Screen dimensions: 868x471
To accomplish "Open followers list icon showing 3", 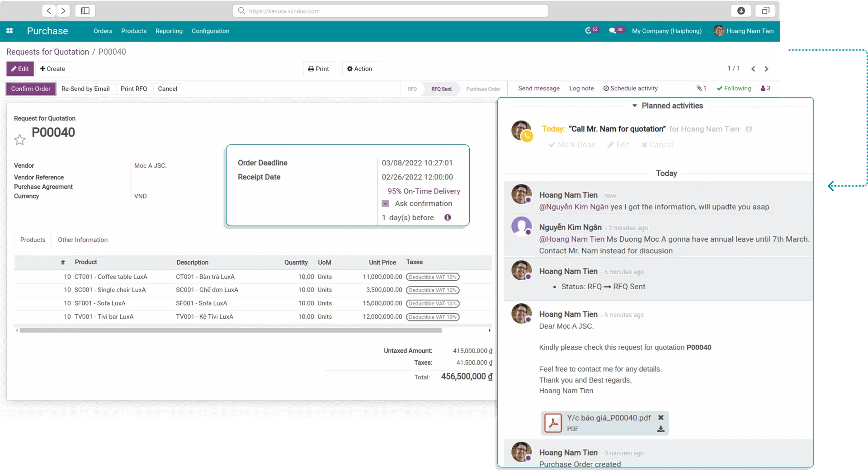I will pos(765,89).
